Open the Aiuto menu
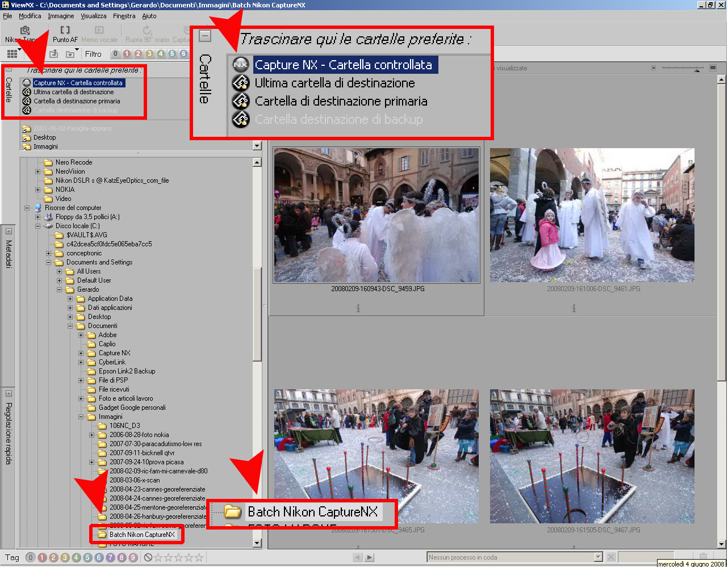This screenshot has width=728, height=567. pyautogui.click(x=149, y=16)
